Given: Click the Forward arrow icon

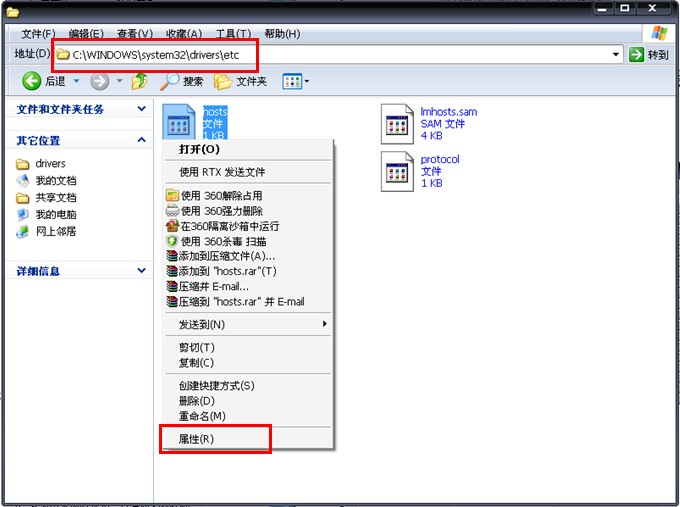Looking at the screenshot, I should pyautogui.click(x=100, y=81).
